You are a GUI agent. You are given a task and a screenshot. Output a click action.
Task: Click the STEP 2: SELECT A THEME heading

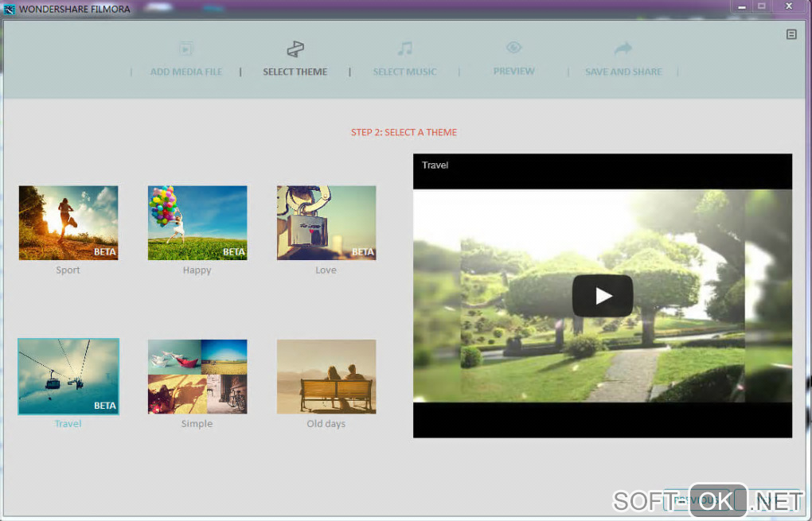pyautogui.click(x=404, y=133)
